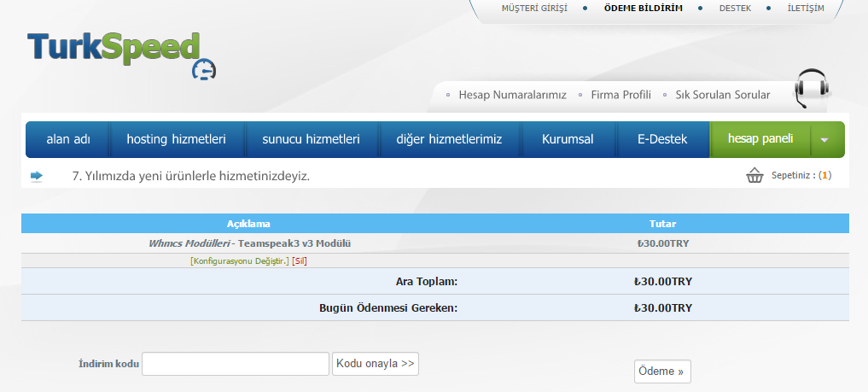Click the Sil remove link
Screen dimensions: 868x392
point(300,260)
